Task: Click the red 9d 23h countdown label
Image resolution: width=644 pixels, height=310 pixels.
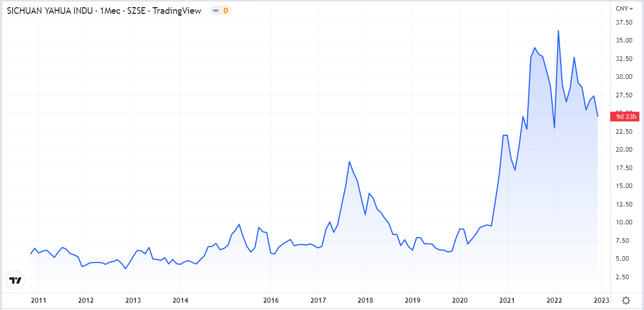Action: [x=626, y=117]
